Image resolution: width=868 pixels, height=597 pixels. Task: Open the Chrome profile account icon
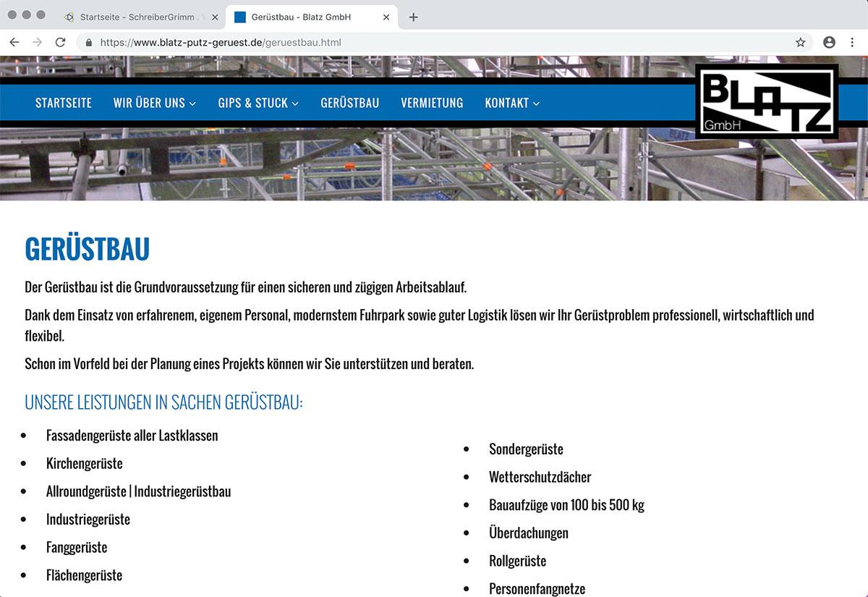(x=829, y=43)
